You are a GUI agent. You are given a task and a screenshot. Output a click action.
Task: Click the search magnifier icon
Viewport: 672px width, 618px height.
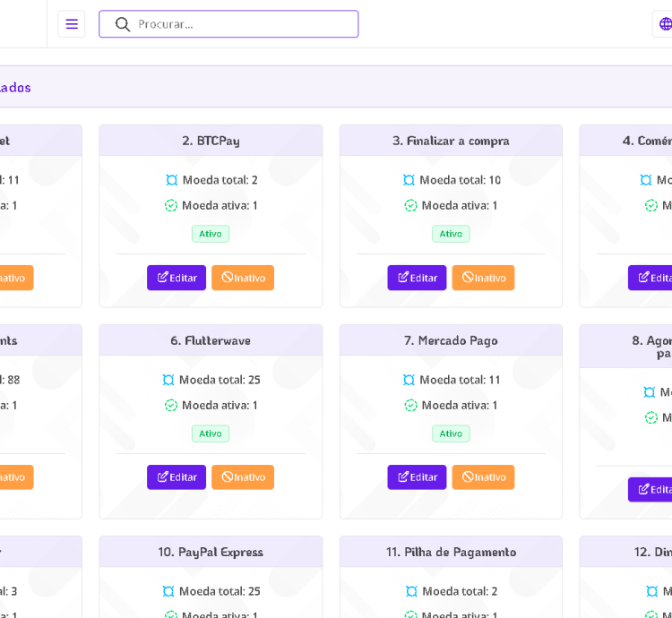(123, 24)
